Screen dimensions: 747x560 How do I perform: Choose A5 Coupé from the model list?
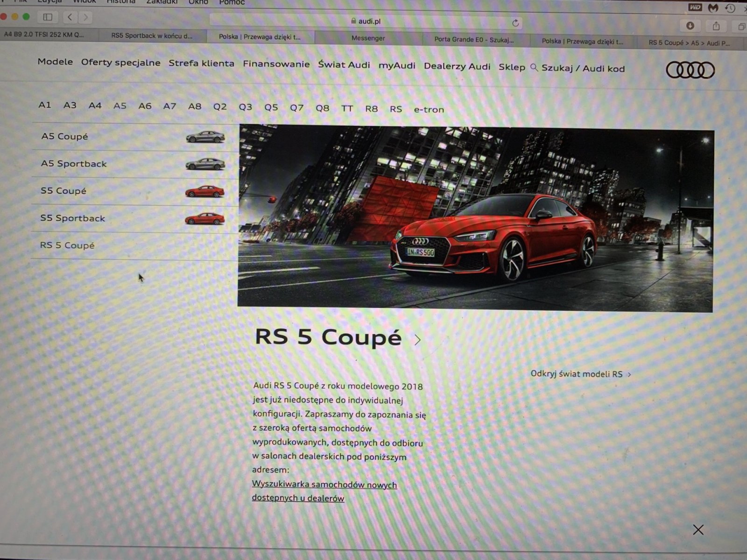pos(64,136)
